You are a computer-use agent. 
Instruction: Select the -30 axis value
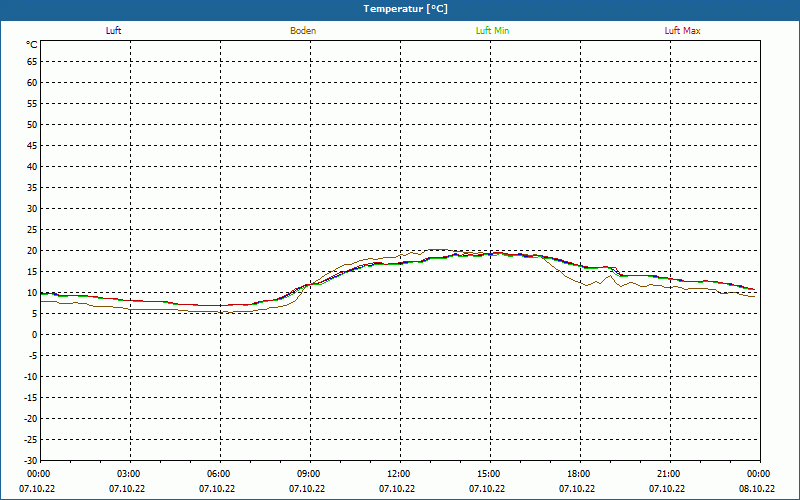pos(31,461)
